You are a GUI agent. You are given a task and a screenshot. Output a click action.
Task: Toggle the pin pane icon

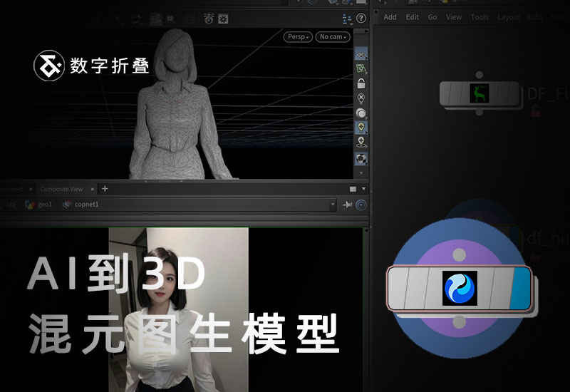pos(348,205)
